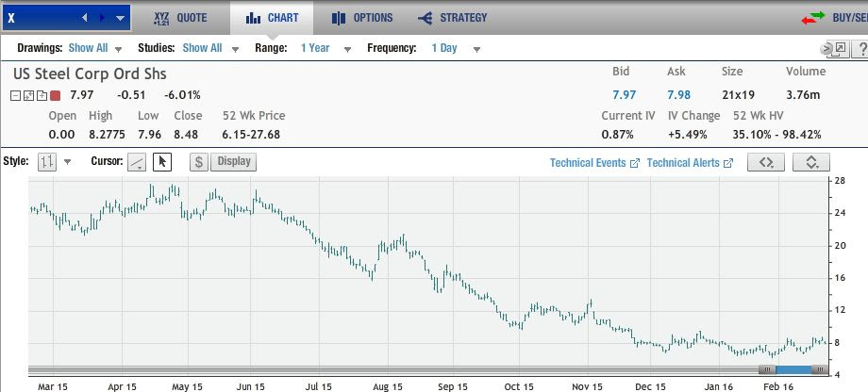Collapse the quote panel with minus box

(17, 95)
